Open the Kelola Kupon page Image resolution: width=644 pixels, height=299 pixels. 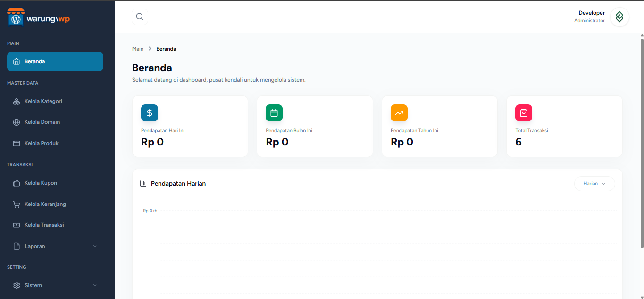point(41,183)
